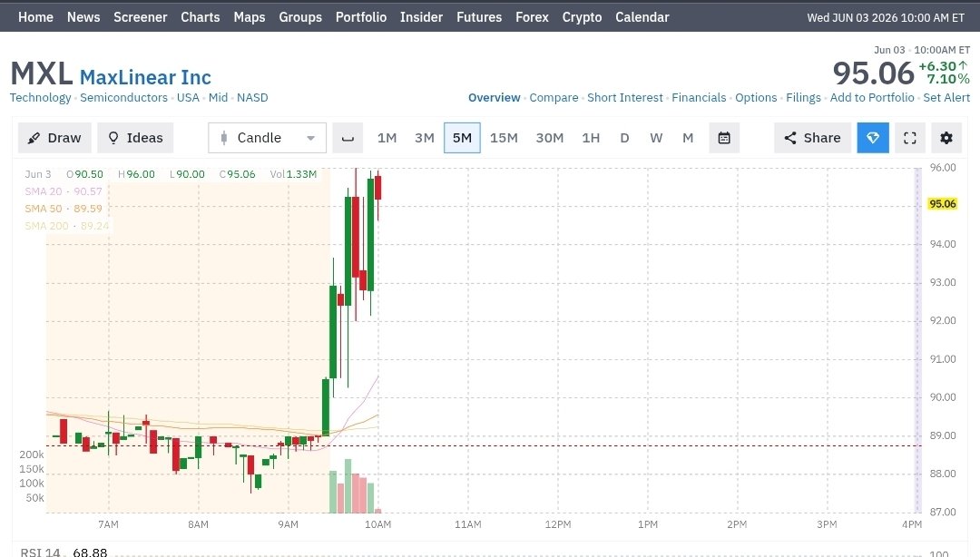This screenshot has width=980, height=557.
Task: Click the Set Alert link
Action: 946,98
